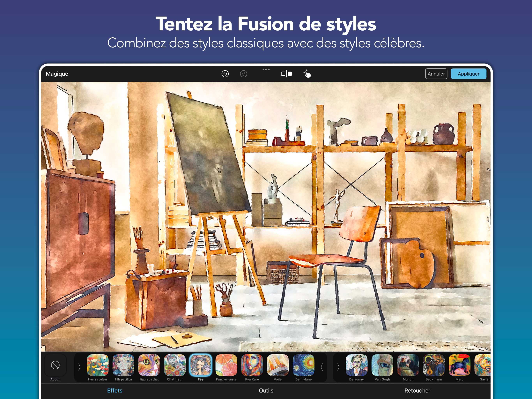Select the Figure de chat effect
The height and width of the screenshot is (399, 532).
point(149,365)
